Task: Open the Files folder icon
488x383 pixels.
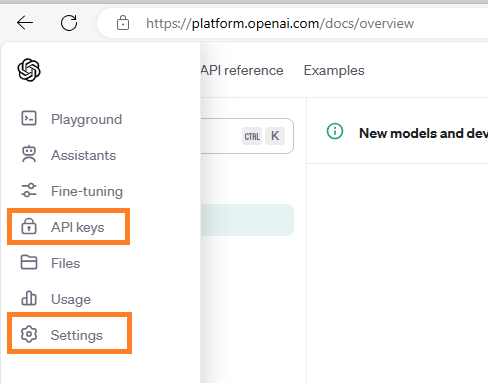Action: tap(29, 262)
